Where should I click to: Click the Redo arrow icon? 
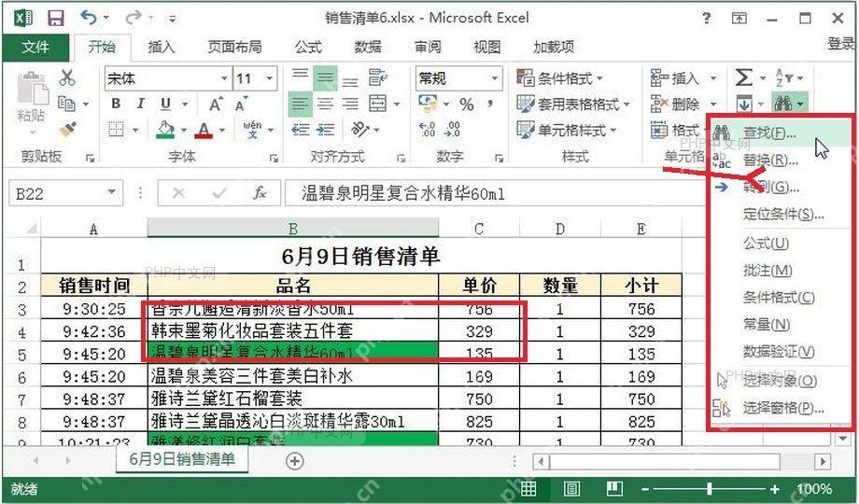[x=133, y=18]
